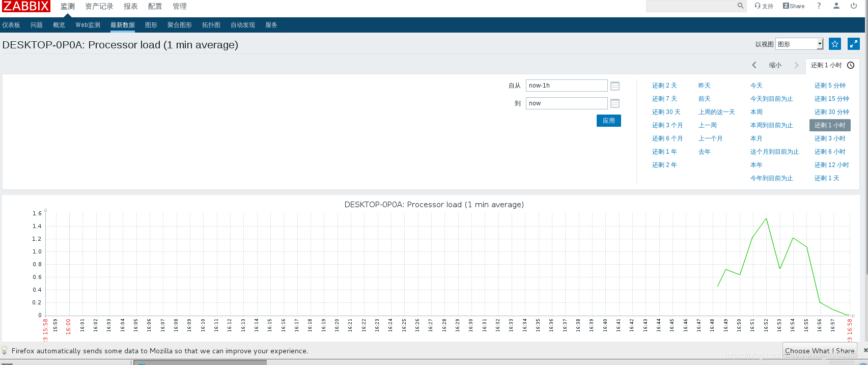Go to Web监测 submenu
This screenshot has height=365, width=868.
tap(88, 25)
